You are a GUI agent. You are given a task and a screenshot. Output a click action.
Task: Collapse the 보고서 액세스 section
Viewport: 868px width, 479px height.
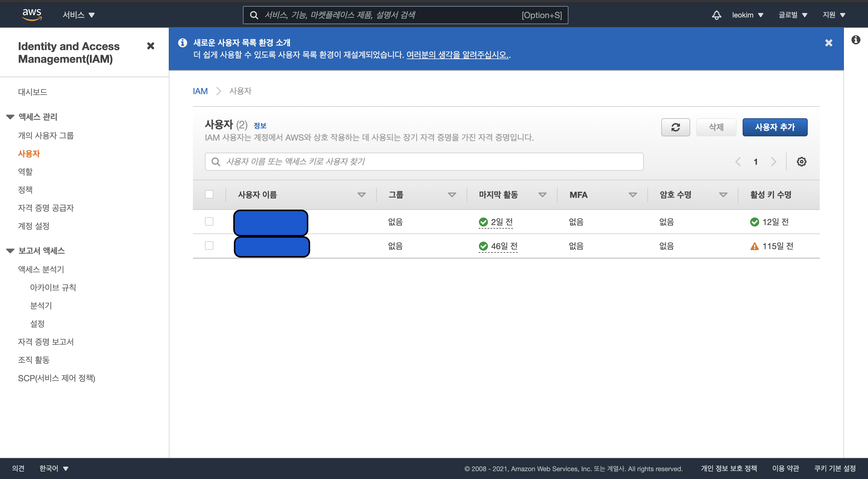[x=10, y=251]
